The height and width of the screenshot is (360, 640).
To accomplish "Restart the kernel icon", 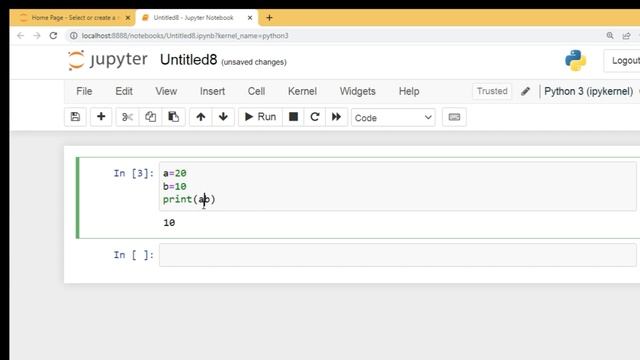I will point(314,117).
